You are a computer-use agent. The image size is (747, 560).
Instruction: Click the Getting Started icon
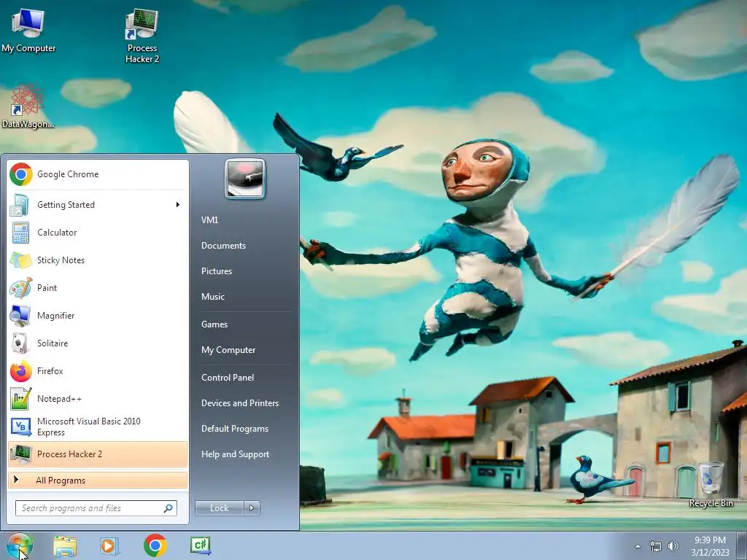[x=20, y=205]
